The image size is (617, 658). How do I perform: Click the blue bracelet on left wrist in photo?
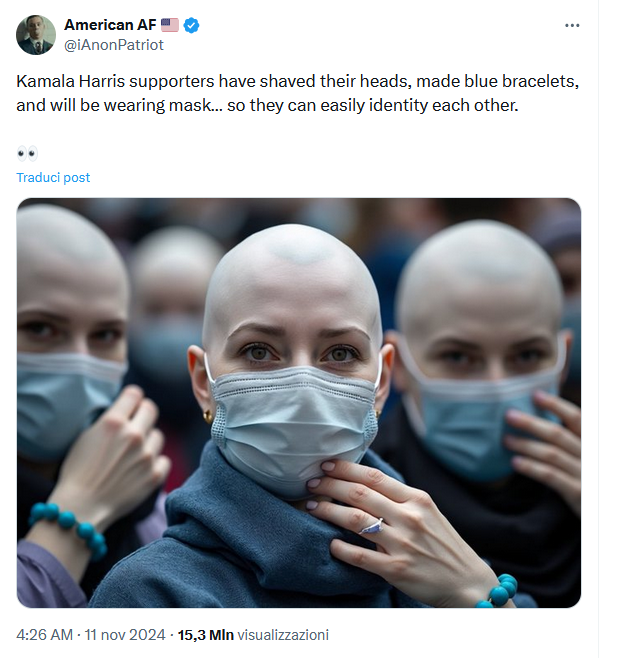68,530
